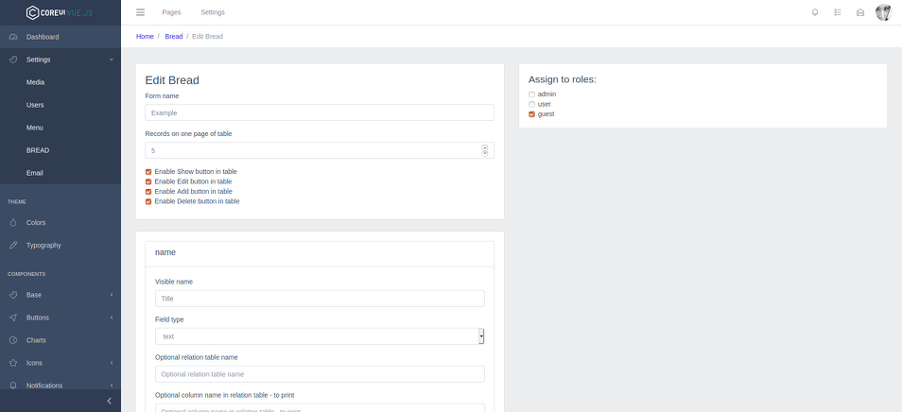This screenshot has height=412, width=902.
Task: Expand the Icons sidebar group arrow
Action: pyautogui.click(x=112, y=363)
